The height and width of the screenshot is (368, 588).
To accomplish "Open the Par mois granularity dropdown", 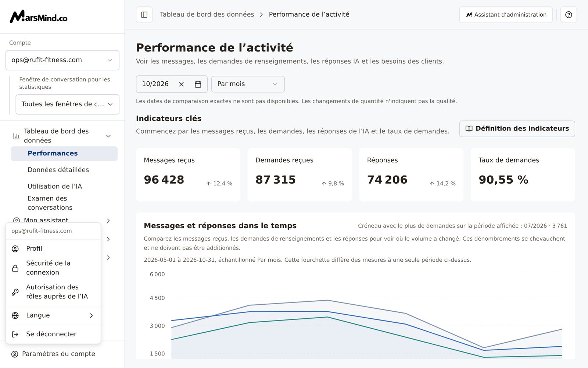I will coord(248,84).
